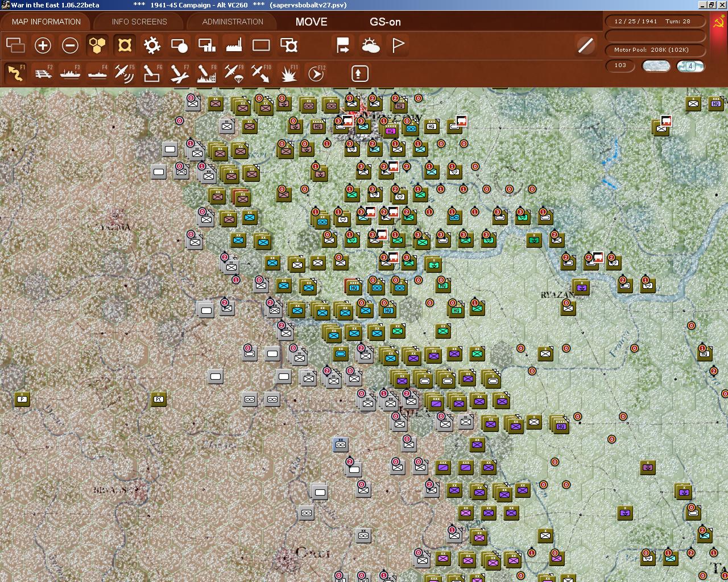Show the factory icon overlay
This screenshot has height=582, width=728.
pos(234,45)
